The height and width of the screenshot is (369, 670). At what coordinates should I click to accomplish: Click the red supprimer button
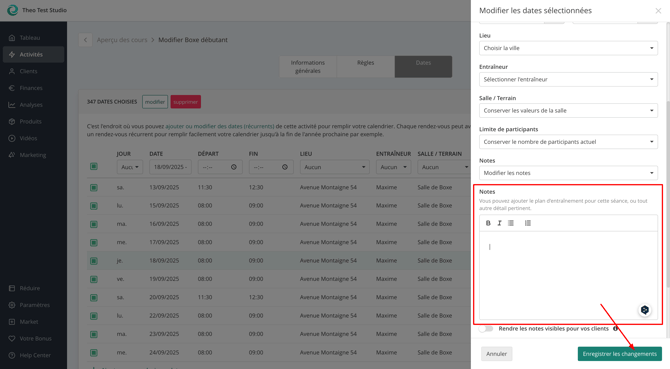pos(185,102)
